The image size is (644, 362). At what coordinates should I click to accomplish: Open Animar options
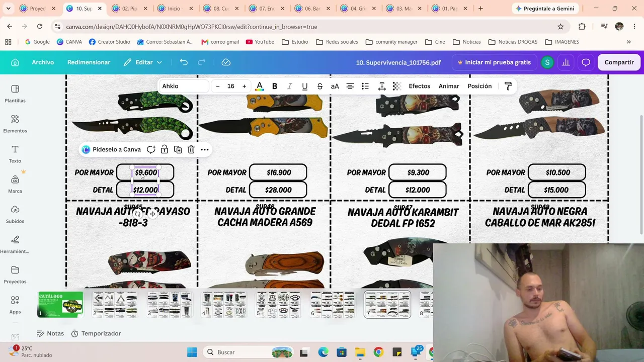tap(449, 86)
